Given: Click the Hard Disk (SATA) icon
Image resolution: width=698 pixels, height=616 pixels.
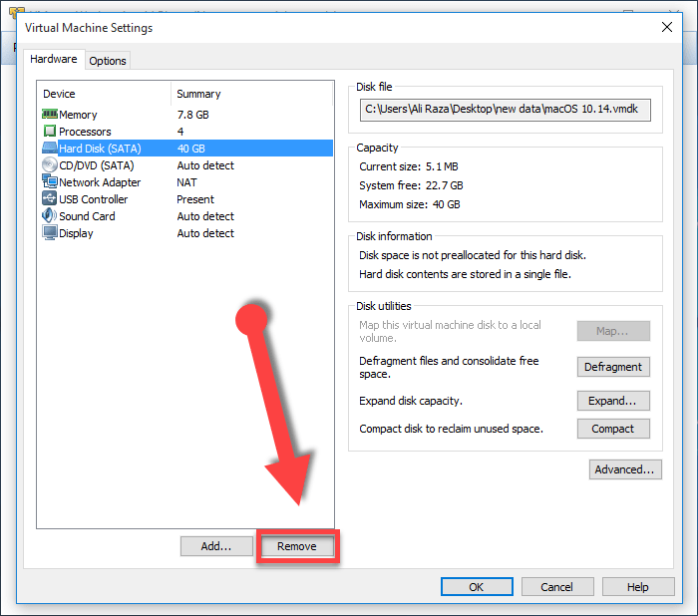Looking at the screenshot, I should pyautogui.click(x=49, y=149).
